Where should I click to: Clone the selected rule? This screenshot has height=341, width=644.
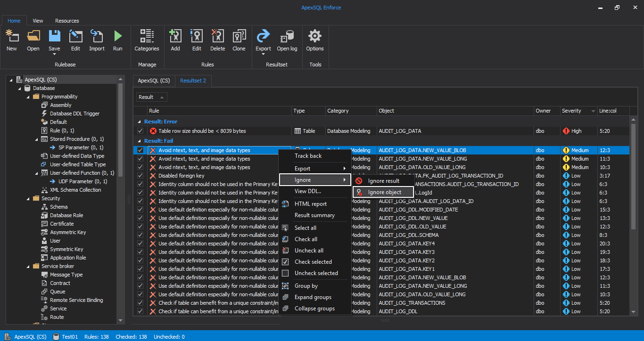pos(239,37)
